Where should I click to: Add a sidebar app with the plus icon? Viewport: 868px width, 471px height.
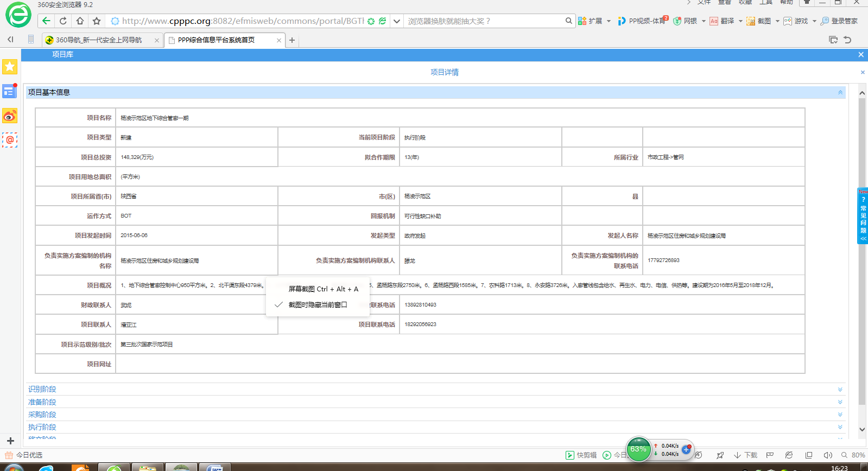click(10, 441)
